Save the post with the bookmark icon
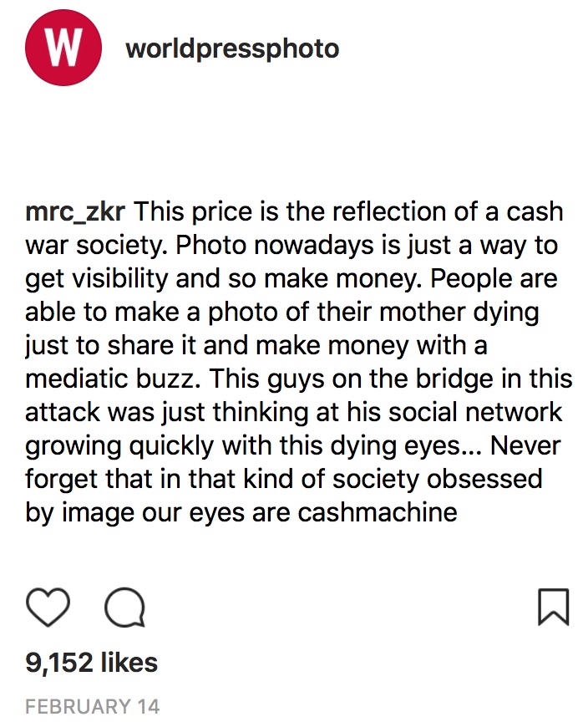588x722 pixels. pyautogui.click(x=553, y=608)
